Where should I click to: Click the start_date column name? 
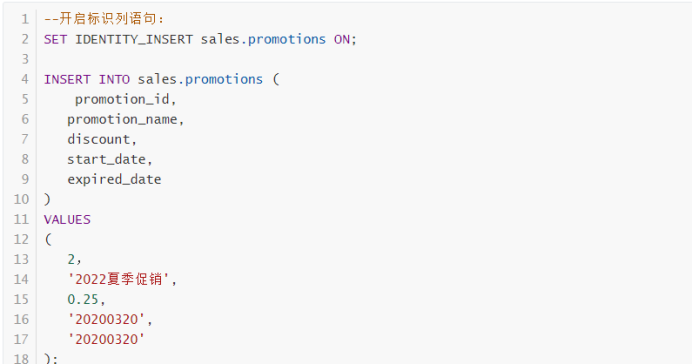tap(106, 159)
